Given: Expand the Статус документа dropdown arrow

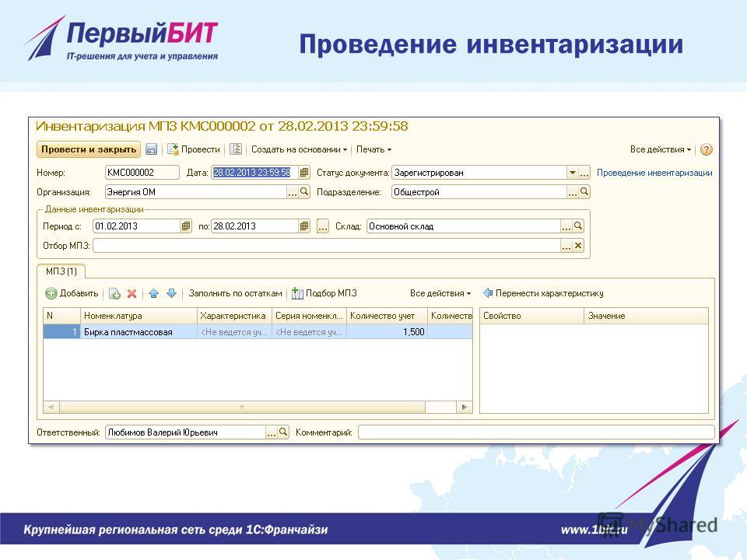Looking at the screenshot, I should [572, 173].
